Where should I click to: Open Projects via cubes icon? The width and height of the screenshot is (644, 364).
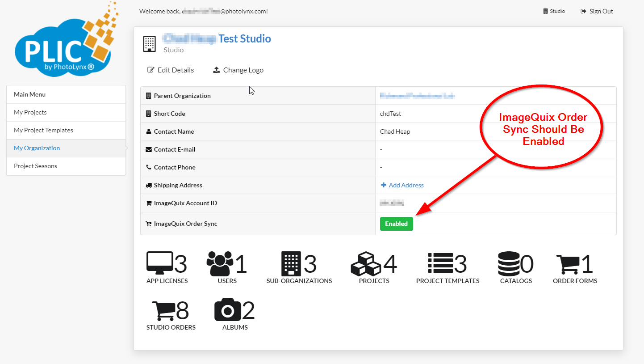pos(366,263)
